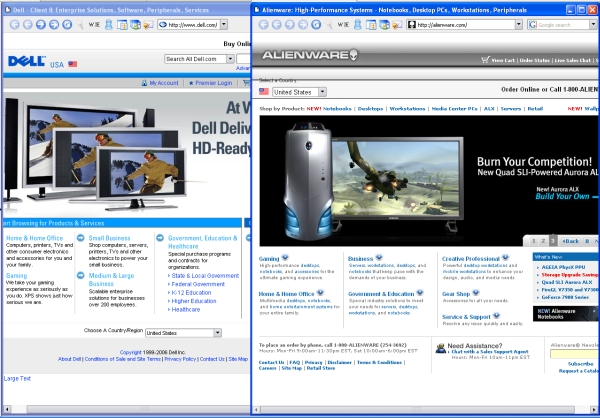600x418 pixels.
Task: Click the shopping cart icon beside View Cart
Action: point(484,60)
